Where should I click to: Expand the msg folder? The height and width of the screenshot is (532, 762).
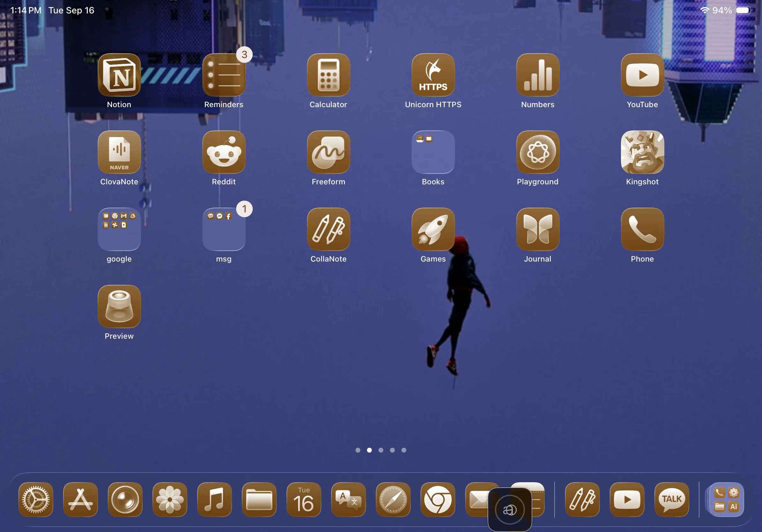[224, 229]
